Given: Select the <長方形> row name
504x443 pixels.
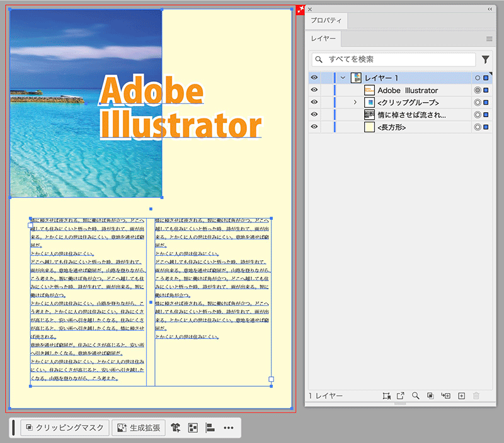Looking at the screenshot, I should (391, 127).
